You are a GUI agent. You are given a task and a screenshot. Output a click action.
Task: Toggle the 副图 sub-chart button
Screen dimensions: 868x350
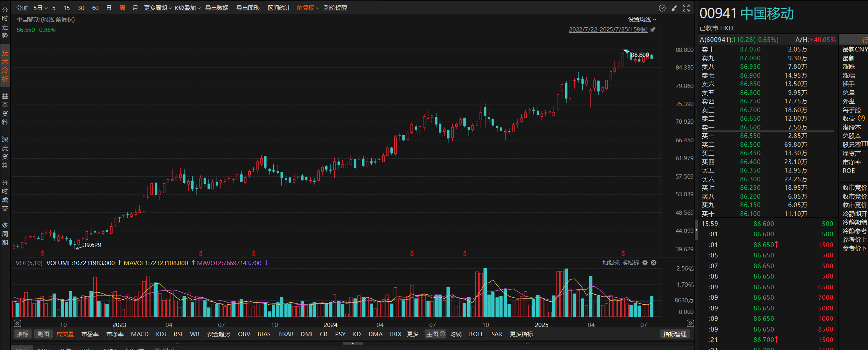pos(43,334)
